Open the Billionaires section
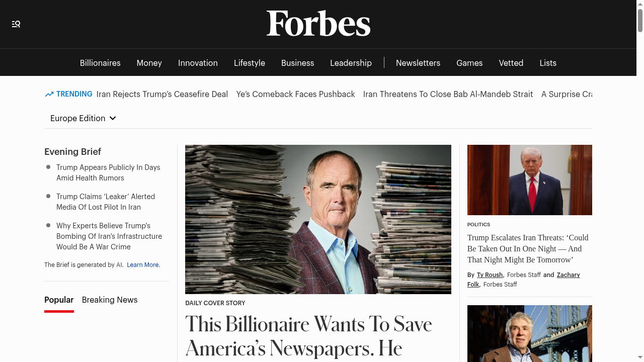The width and height of the screenshot is (644, 362). 100,63
